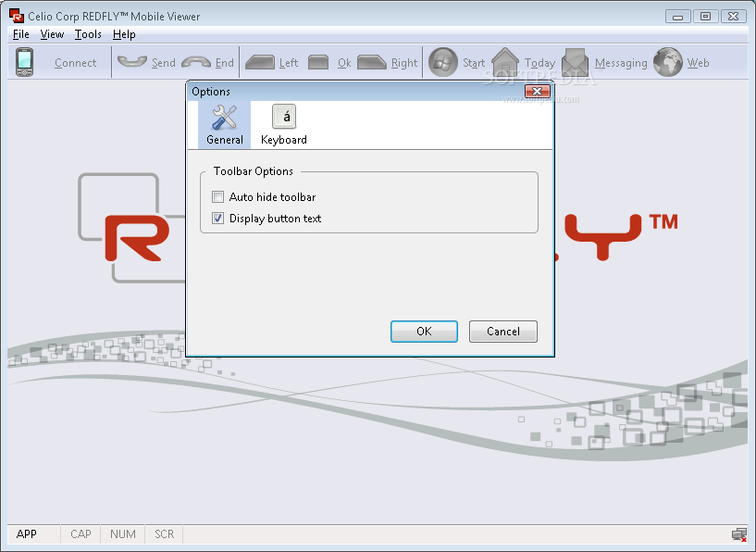Click the Connect toolbar label
756x552 pixels.
75,63
